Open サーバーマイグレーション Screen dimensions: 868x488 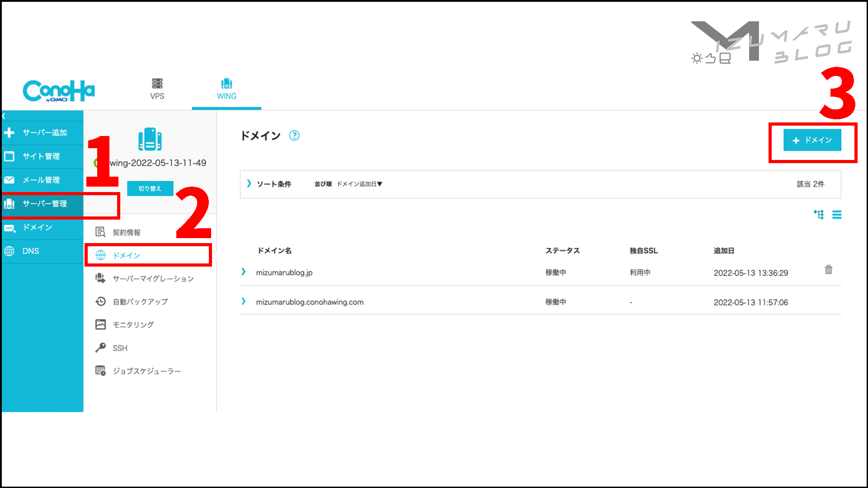tap(153, 278)
